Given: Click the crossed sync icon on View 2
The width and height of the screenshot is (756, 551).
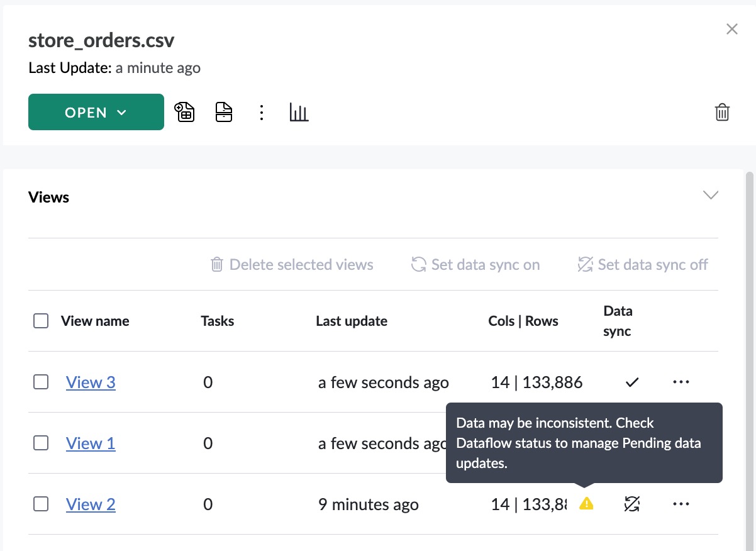Looking at the screenshot, I should (x=631, y=503).
